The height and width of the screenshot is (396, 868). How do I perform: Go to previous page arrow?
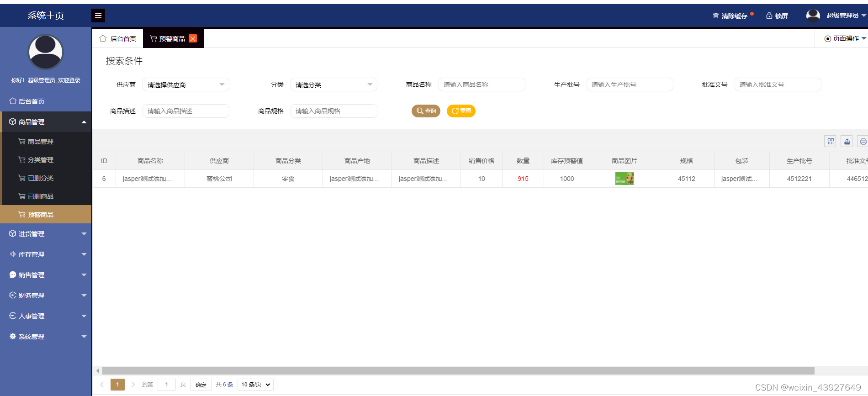tap(102, 385)
